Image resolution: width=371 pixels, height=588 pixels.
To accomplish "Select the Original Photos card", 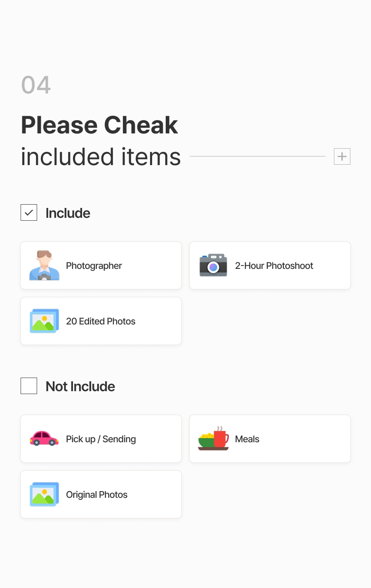I will [x=101, y=494].
